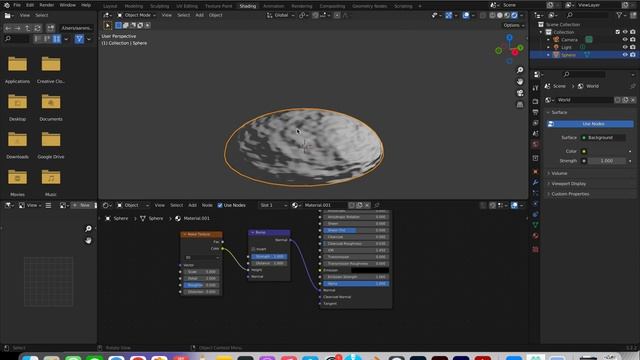640x360 pixels.
Task: Open the Blender logo menu
Action: tap(7, 5)
